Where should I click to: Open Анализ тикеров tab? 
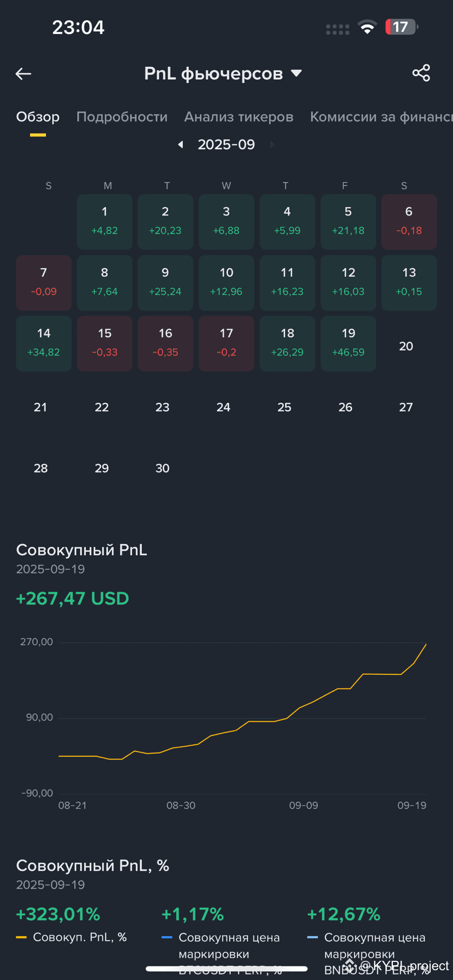pos(239,116)
